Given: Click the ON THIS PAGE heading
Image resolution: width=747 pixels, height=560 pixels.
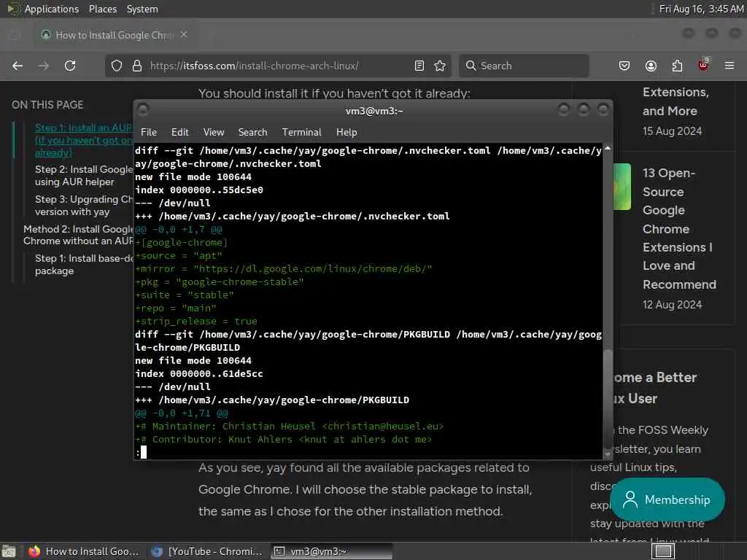Looking at the screenshot, I should click(47, 105).
